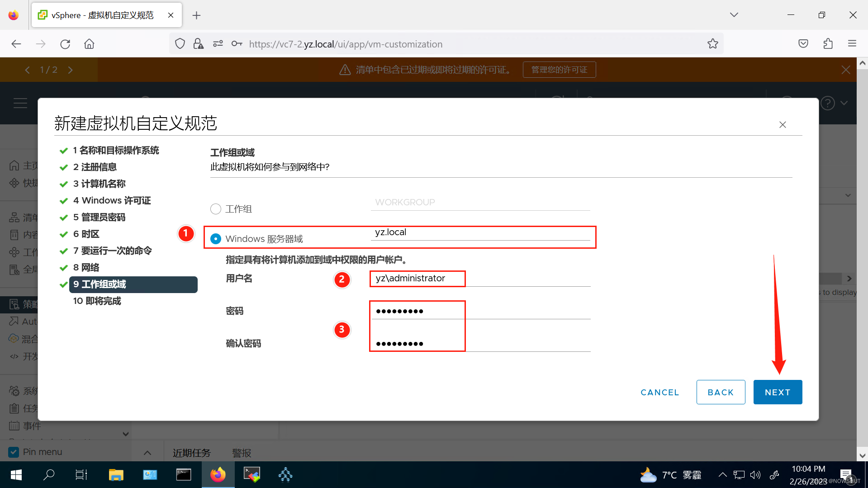Click the hamburger navigation menu icon
This screenshot has height=488, width=868.
[20, 103]
